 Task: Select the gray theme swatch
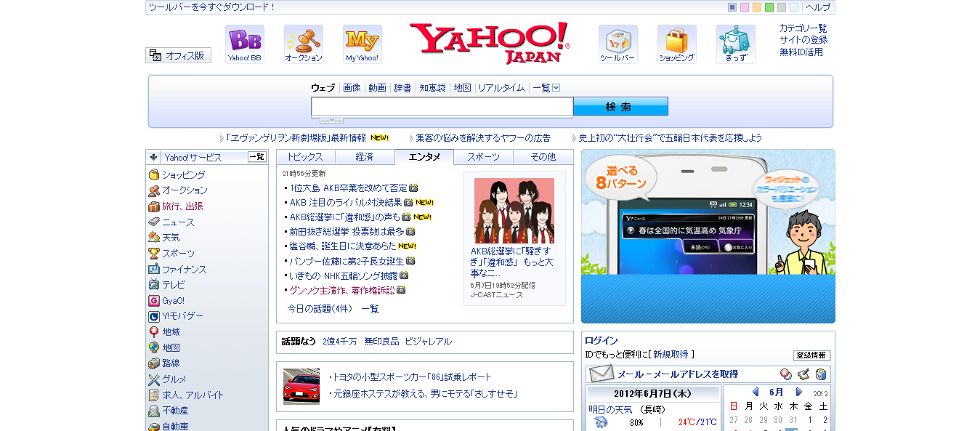coord(782,7)
